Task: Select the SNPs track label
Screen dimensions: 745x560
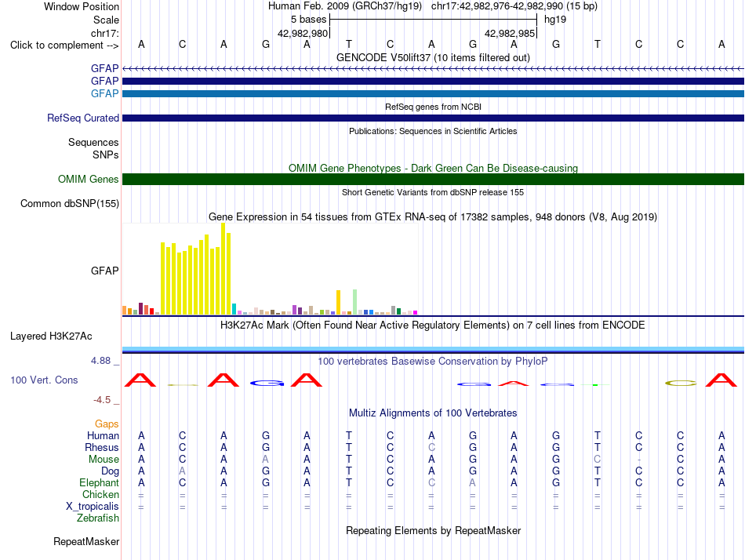Action: pyautogui.click(x=106, y=155)
